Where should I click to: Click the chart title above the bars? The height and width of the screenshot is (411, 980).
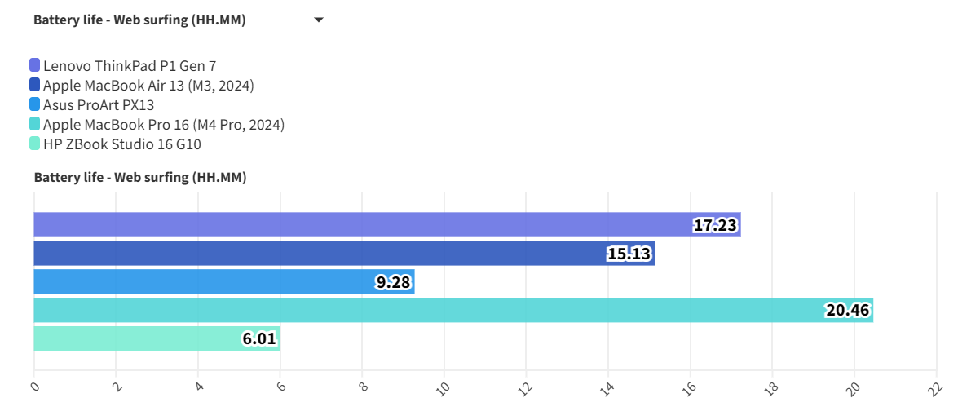[139, 177]
